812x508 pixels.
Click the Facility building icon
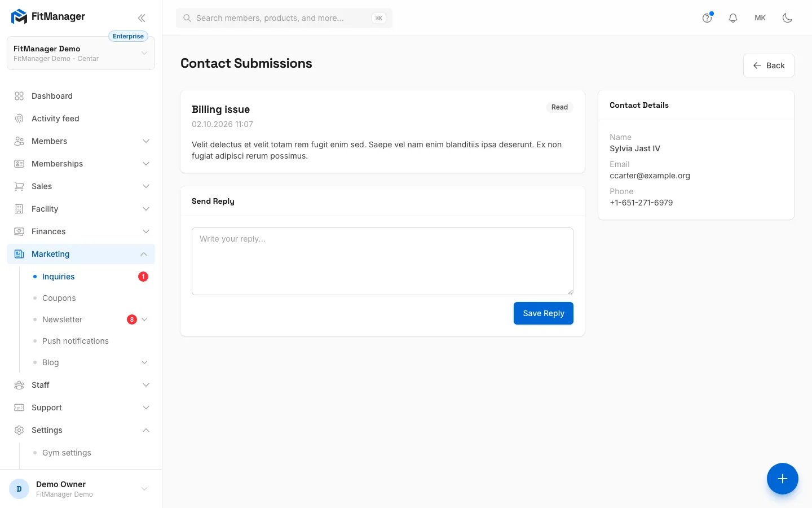click(x=19, y=209)
